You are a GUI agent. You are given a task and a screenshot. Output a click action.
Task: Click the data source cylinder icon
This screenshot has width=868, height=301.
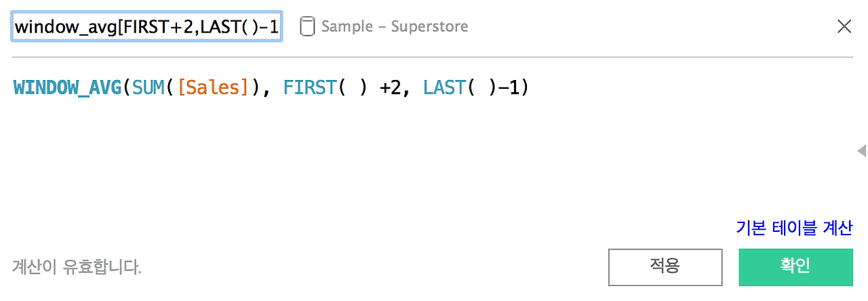pyautogui.click(x=307, y=27)
